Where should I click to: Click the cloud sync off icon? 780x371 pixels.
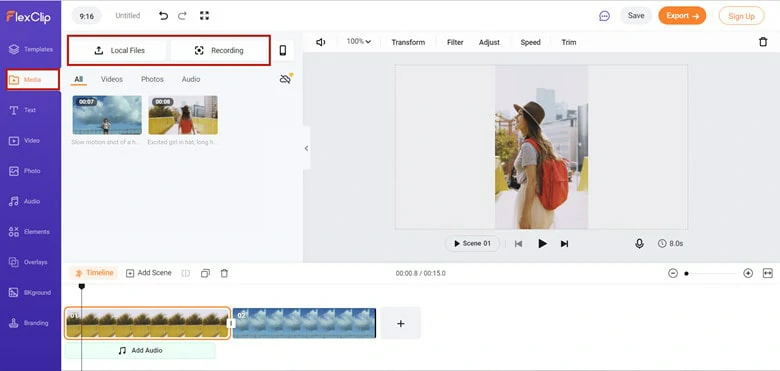[286, 79]
